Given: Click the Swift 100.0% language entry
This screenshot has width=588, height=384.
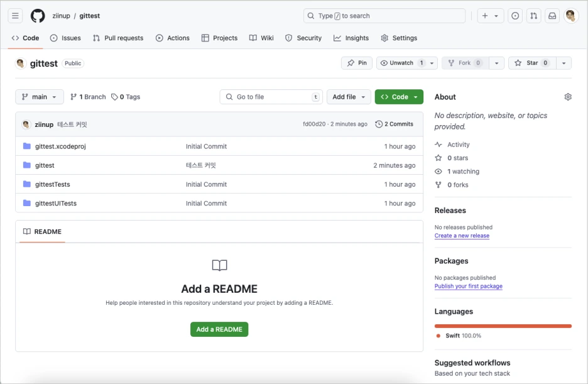Looking at the screenshot, I should pos(459,336).
